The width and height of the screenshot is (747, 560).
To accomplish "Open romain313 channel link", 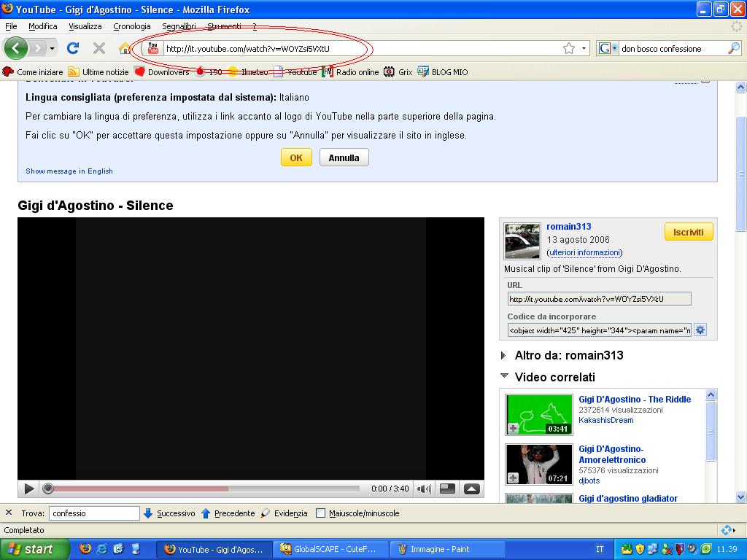I will pos(569,227).
